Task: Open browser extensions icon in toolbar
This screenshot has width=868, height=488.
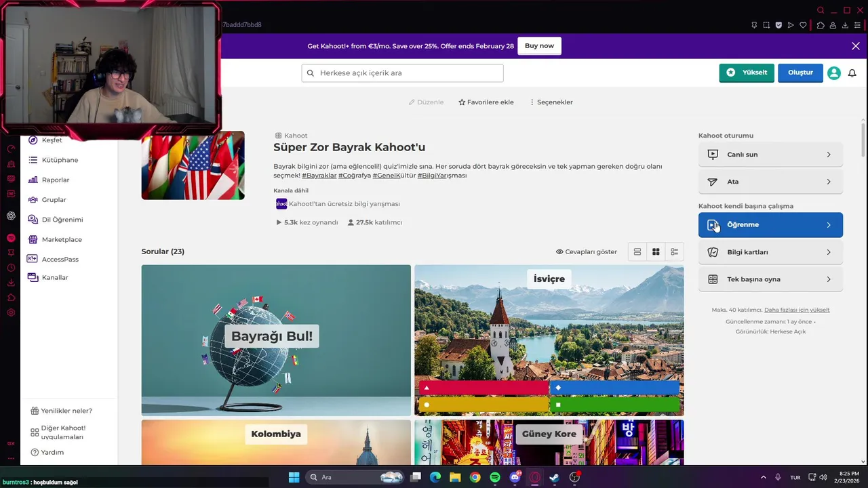Action: pyautogui.click(x=821, y=25)
